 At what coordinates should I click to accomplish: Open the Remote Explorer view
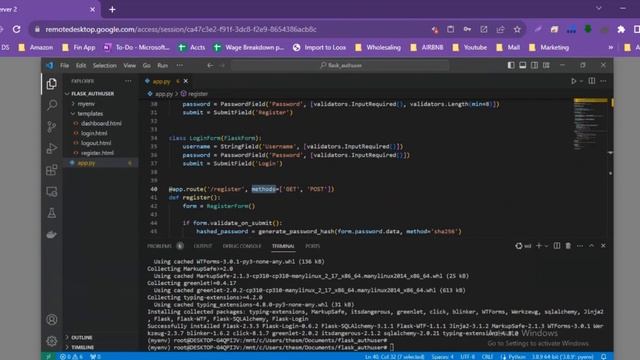51,191
